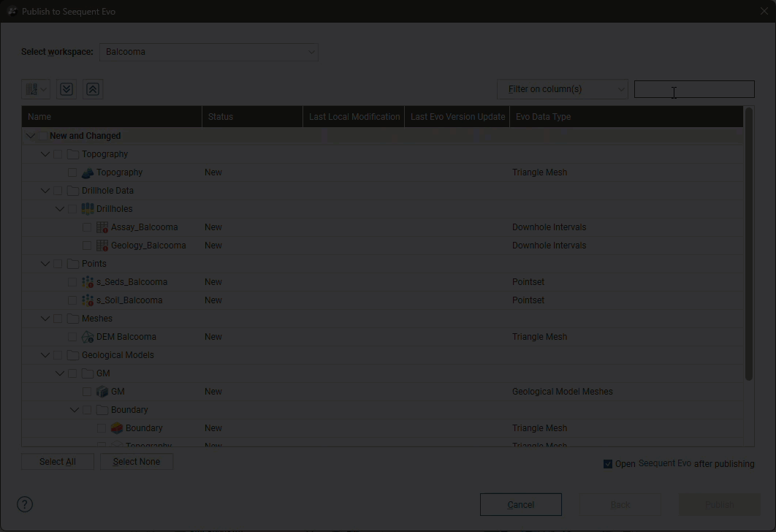Image resolution: width=776 pixels, height=532 pixels.
Task: Tick the s_Soil_Balcooma checkbox
Action: click(x=72, y=300)
